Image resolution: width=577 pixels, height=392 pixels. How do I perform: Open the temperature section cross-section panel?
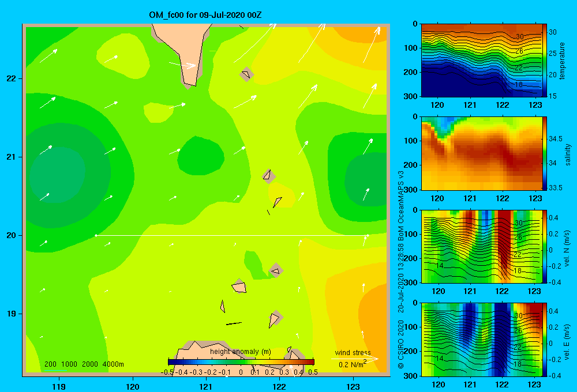(481, 61)
